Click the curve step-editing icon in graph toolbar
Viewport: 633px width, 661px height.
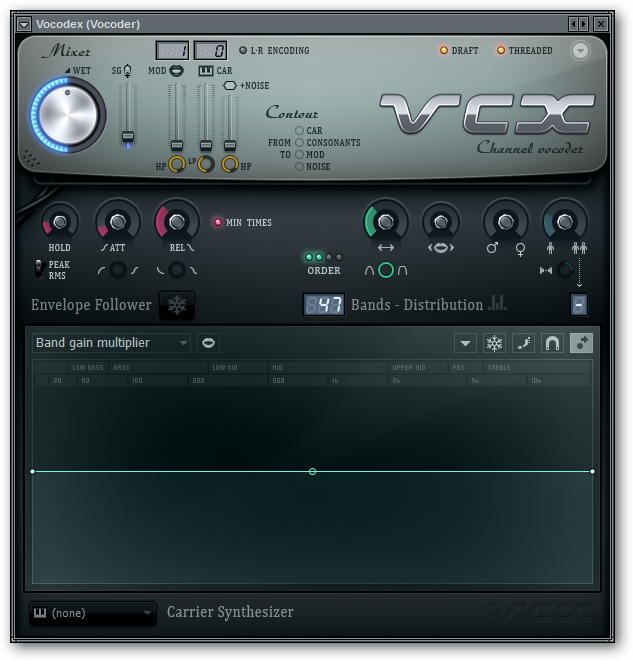click(x=523, y=343)
